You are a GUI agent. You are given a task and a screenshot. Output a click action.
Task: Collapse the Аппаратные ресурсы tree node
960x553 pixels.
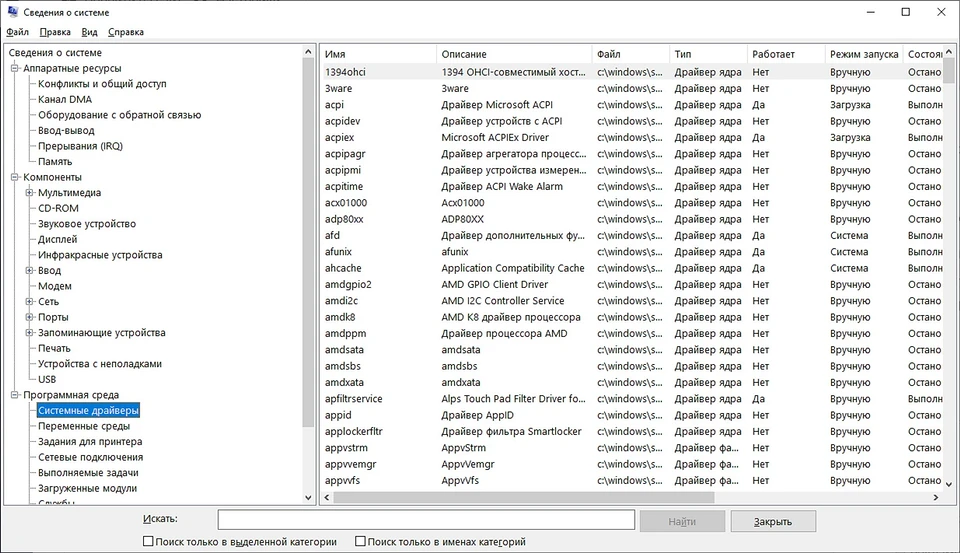pos(15,69)
